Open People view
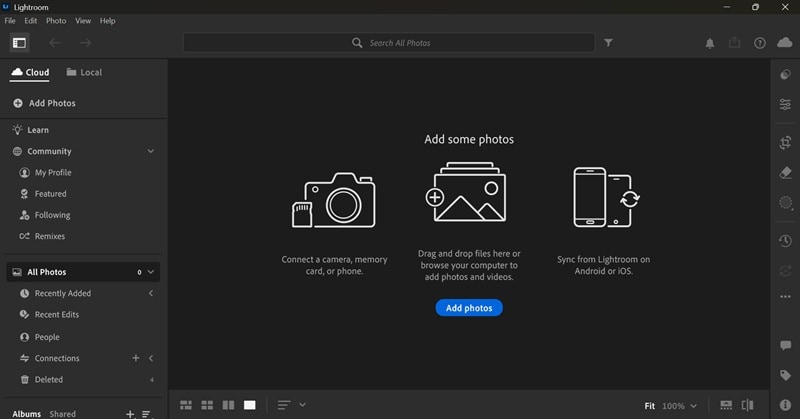 tap(39, 337)
